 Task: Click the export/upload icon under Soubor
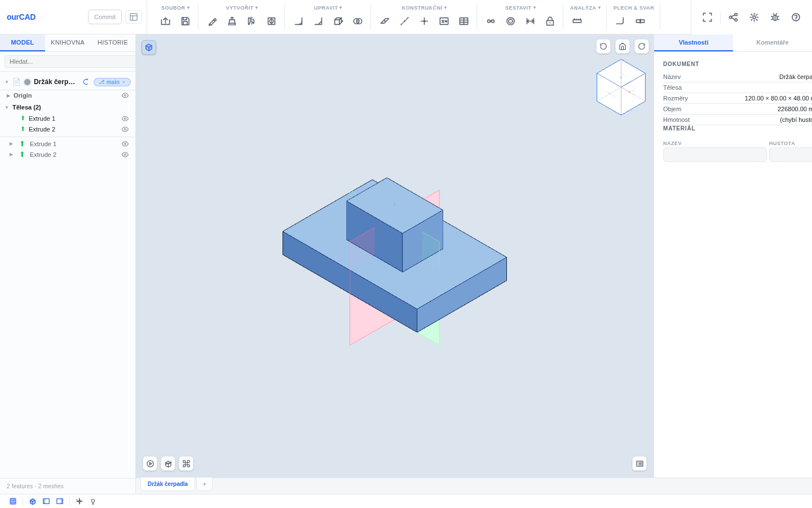165,21
